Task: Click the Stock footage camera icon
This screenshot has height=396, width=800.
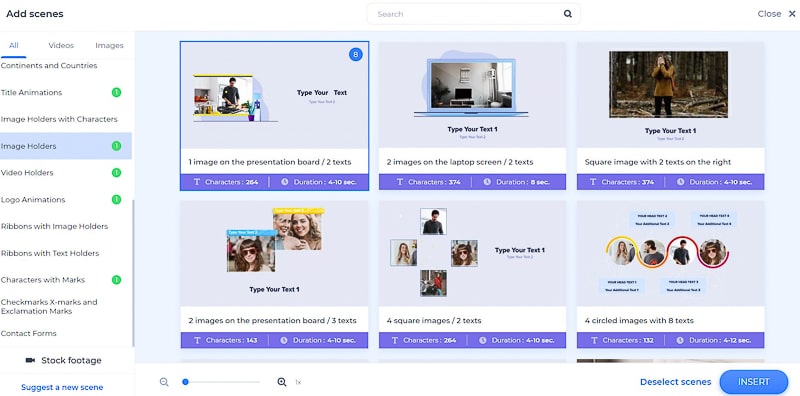Action: click(30, 360)
